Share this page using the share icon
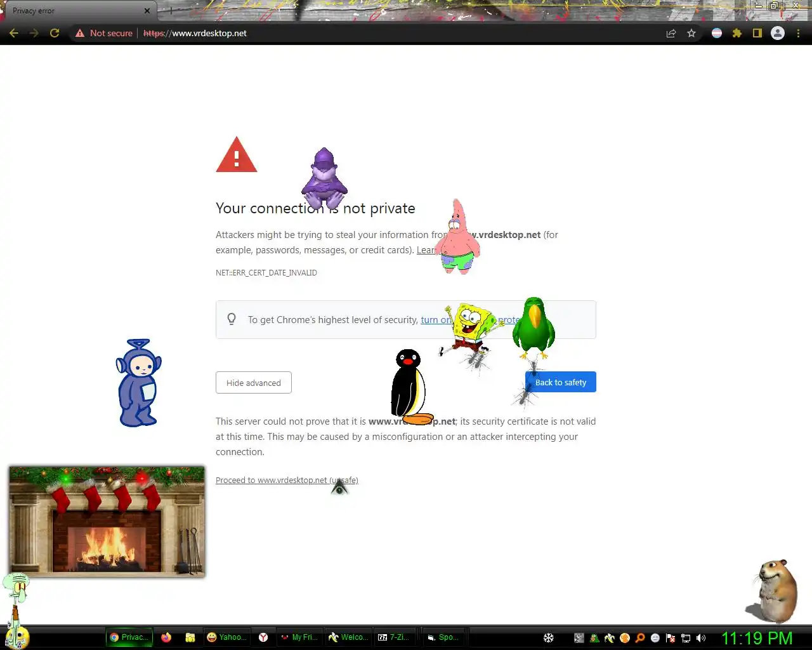 tap(671, 33)
